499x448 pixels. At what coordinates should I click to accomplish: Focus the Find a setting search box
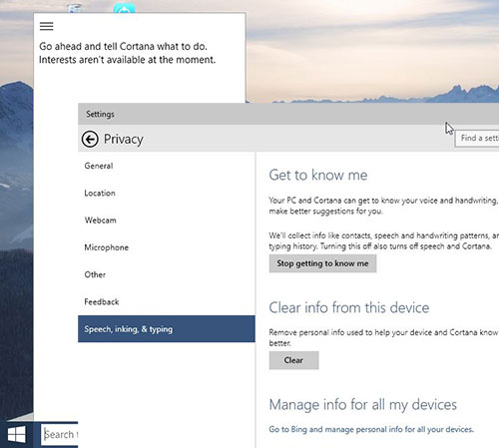[x=477, y=138]
